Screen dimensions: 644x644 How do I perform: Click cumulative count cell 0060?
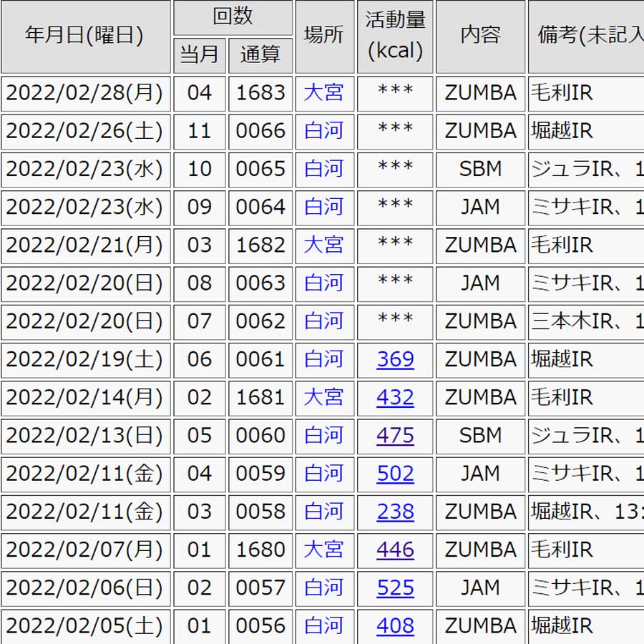[x=260, y=436]
